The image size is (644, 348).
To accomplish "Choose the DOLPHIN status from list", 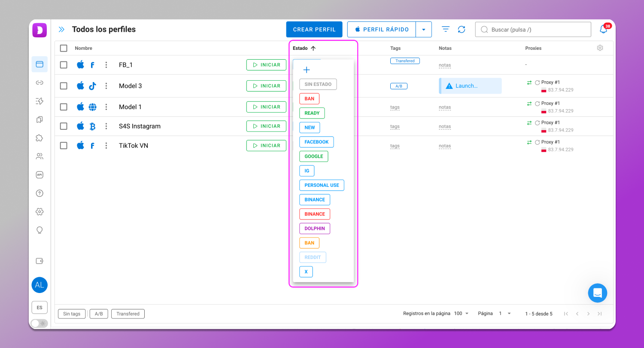I will point(314,229).
